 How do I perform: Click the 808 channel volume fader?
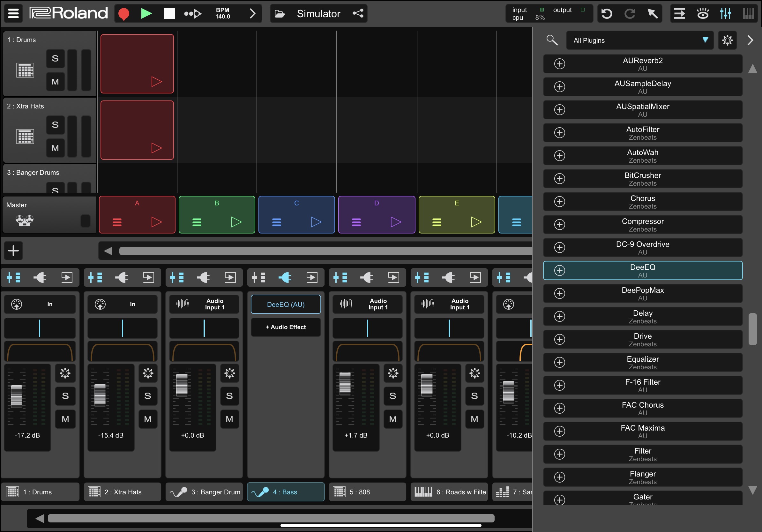tap(345, 384)
